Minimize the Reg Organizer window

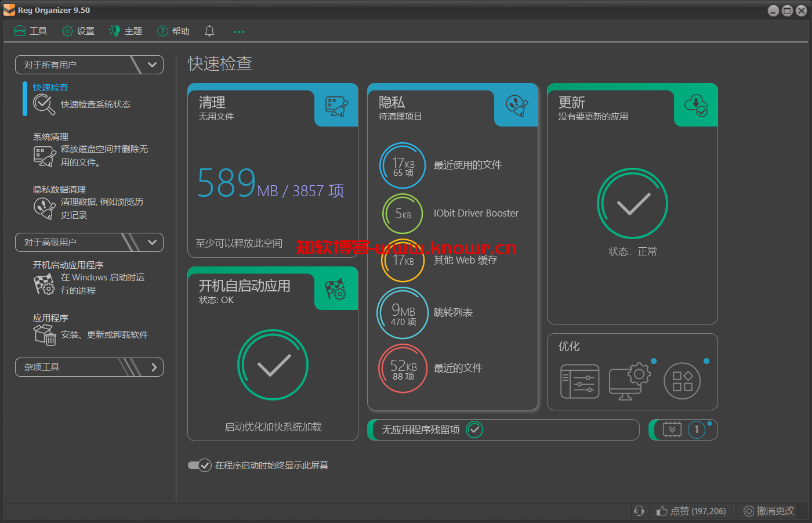pyautogui.click(x=773, y=10)
